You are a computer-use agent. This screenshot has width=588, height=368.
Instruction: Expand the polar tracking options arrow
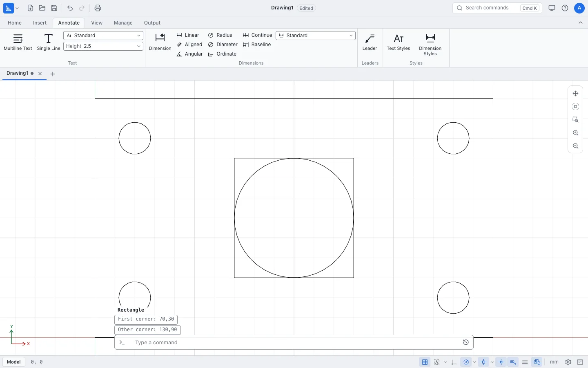[474, 362]
